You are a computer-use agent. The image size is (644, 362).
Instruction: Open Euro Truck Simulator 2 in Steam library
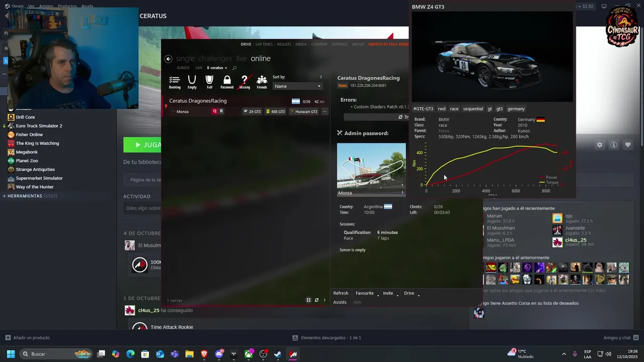(39, 126)
